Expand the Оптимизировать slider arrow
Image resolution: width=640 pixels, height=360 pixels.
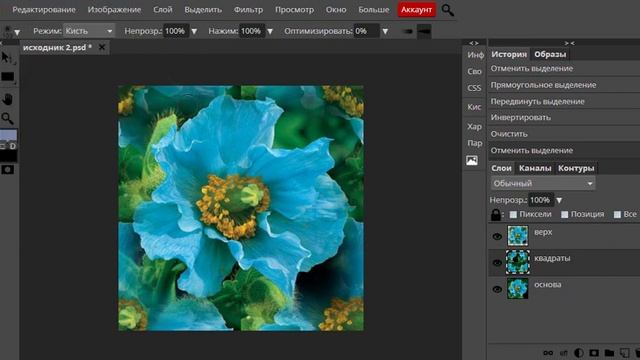coord(385,31)
